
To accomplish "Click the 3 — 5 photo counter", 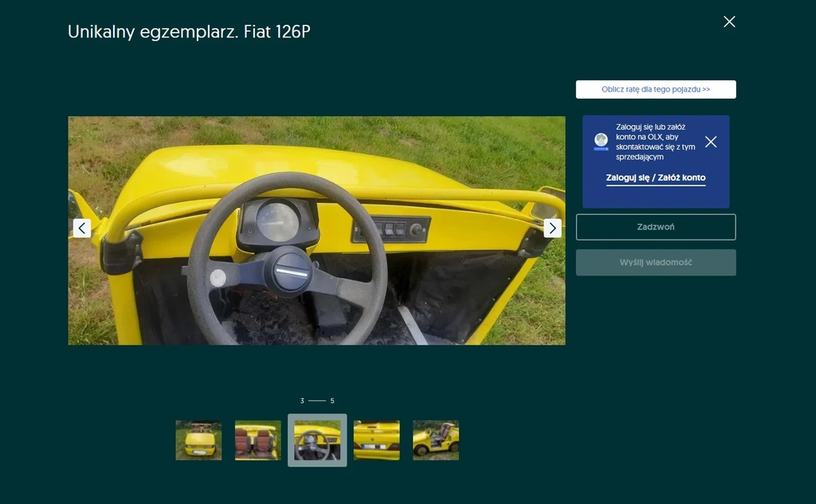I will tap(317, 400).
